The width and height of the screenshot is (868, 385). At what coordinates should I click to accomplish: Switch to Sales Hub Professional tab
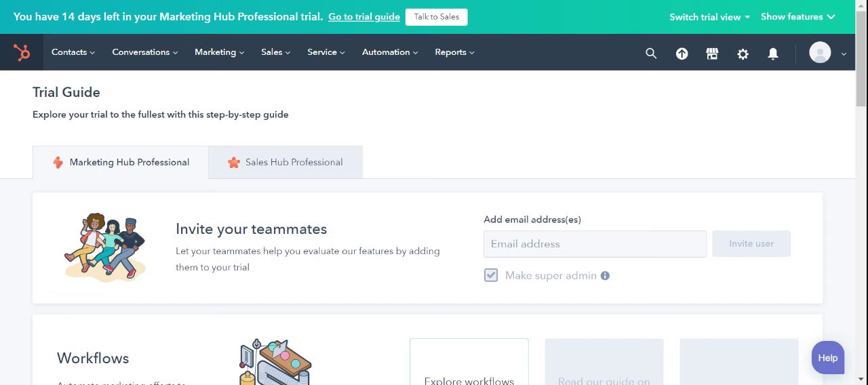(x=285, y=162)
